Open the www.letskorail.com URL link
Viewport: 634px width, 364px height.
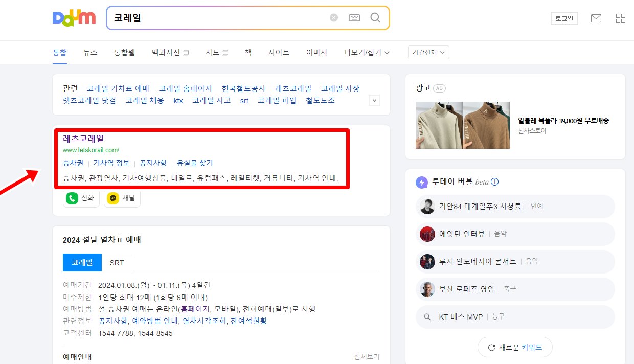(x=91, y=150)
